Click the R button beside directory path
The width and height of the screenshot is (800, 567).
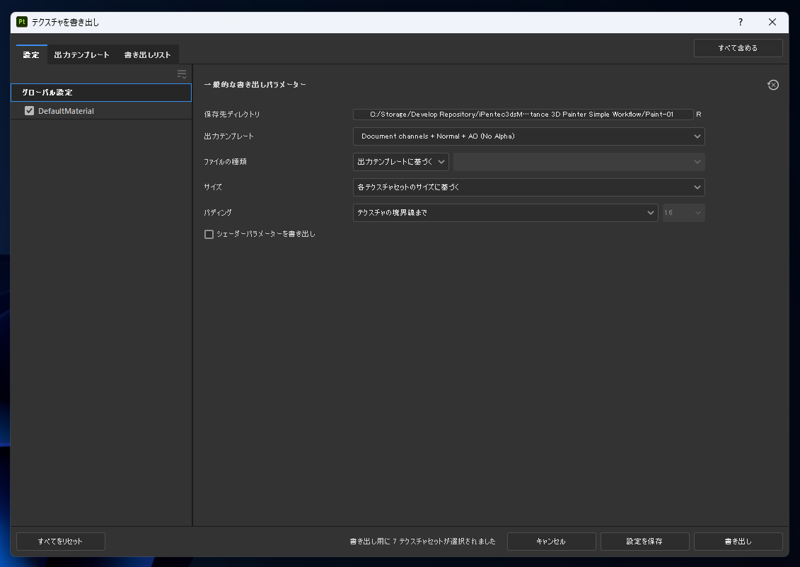pyautogui.click(x=698, y=114)
